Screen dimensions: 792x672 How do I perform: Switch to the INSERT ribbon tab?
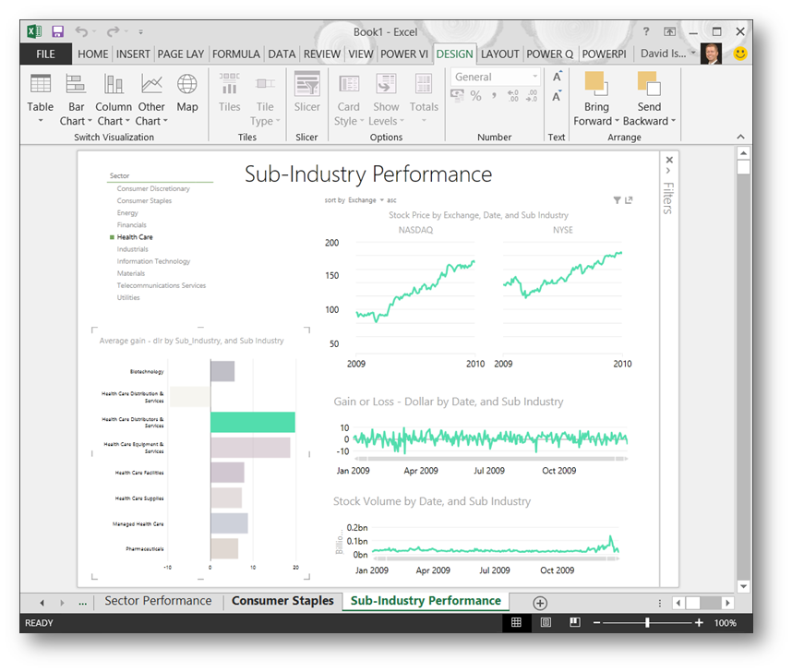point(133,54)
